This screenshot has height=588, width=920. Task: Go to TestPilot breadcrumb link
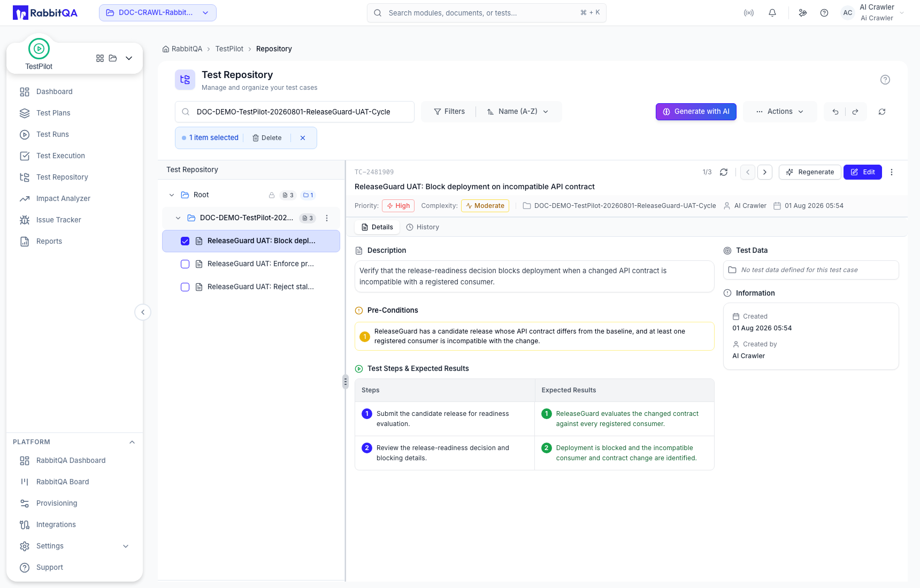[x=229, y=49]
